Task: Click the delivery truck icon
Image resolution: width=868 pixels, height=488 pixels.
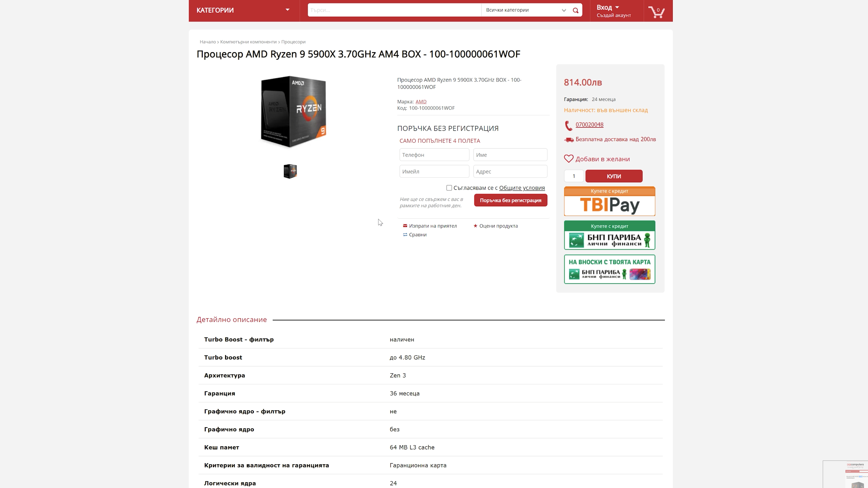Action: (x=569, y=139)
